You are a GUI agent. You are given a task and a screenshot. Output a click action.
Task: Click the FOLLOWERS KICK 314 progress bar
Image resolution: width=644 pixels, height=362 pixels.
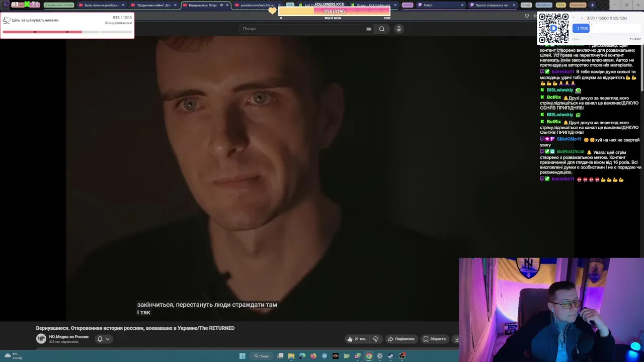click(334, 11)
